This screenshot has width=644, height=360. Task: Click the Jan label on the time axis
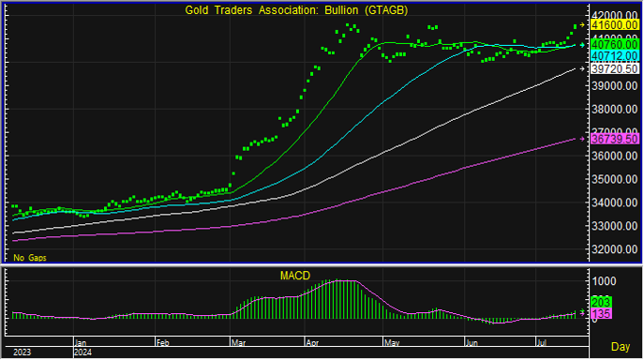(x=81, y=342)
